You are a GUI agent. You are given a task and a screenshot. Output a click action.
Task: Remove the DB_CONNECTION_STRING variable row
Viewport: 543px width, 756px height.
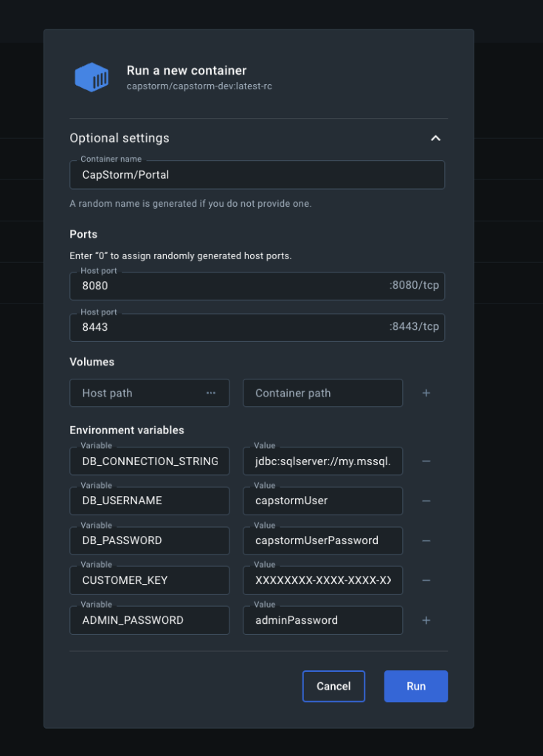pyautogui.click(x=426, y=461)
